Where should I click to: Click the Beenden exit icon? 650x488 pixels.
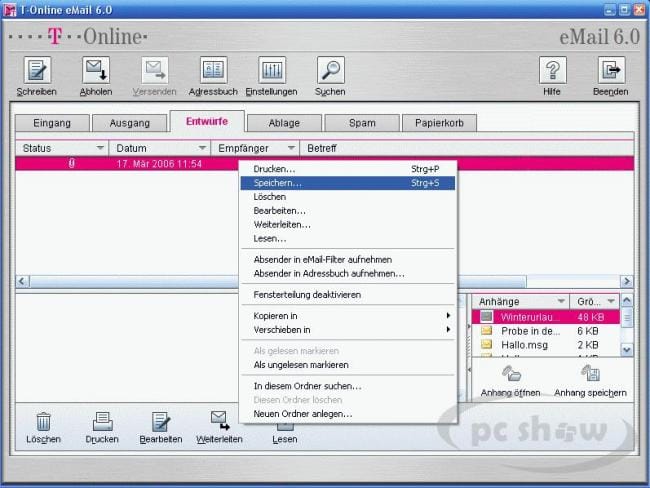[x=611, y=70]
